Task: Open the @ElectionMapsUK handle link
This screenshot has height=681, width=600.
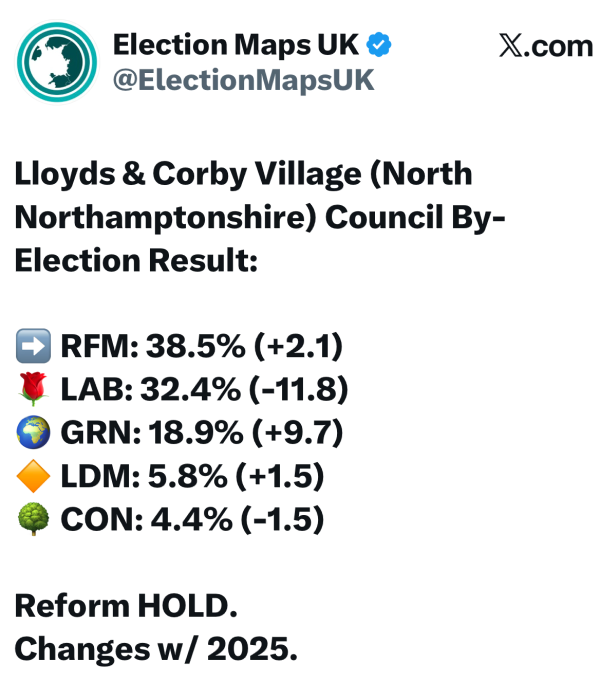Action: point(243,81)
